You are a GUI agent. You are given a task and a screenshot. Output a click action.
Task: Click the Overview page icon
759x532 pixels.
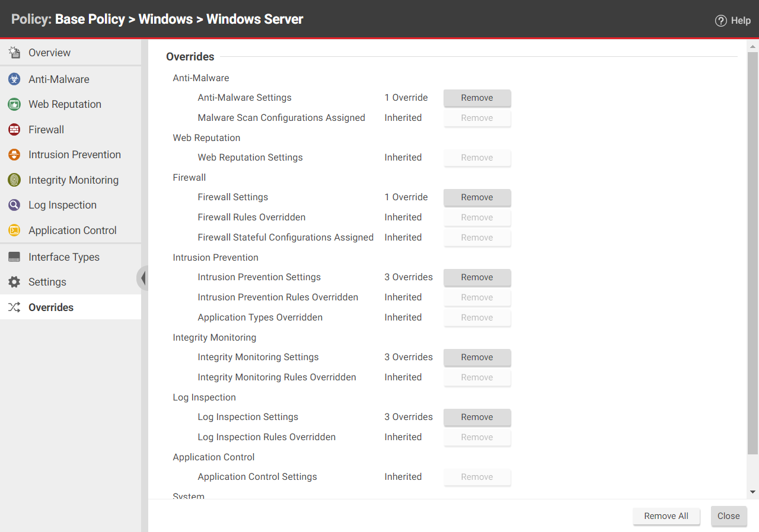point(14,52)
